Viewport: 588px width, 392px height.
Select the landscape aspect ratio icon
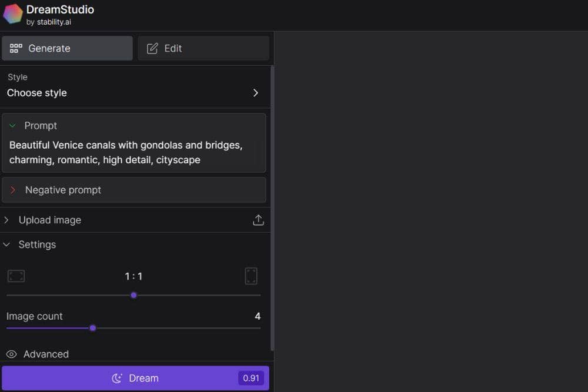[x=16, y=276]
